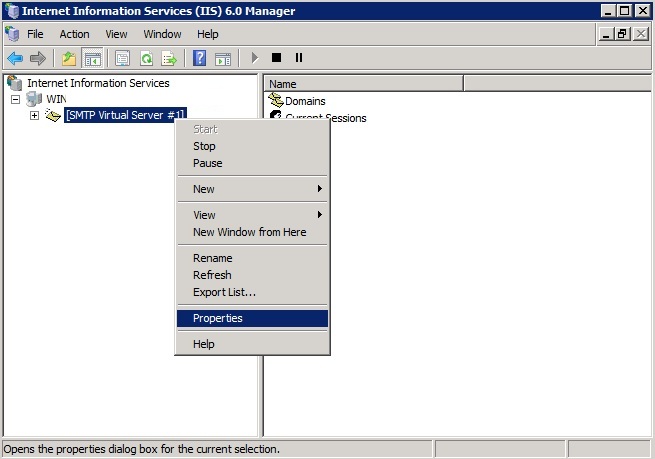Toggle Show/Hide Console Tree toolbar icon

tap(92, 58)
